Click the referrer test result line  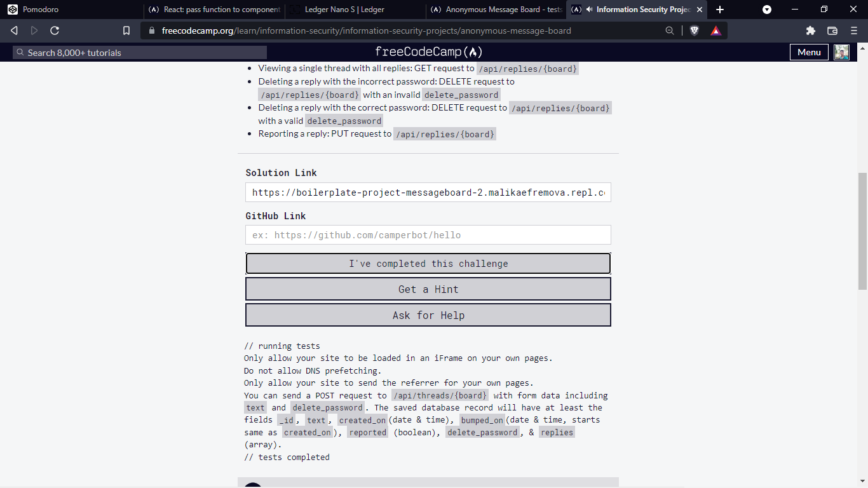point(389,383)
